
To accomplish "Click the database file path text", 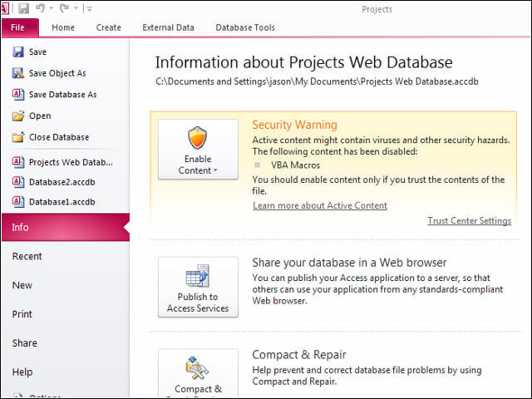I will (x=317, y=81).
